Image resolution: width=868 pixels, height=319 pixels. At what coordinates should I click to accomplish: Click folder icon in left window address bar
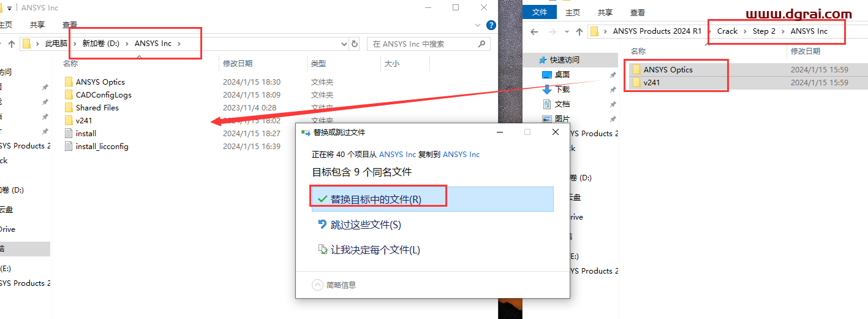(26, 44)
